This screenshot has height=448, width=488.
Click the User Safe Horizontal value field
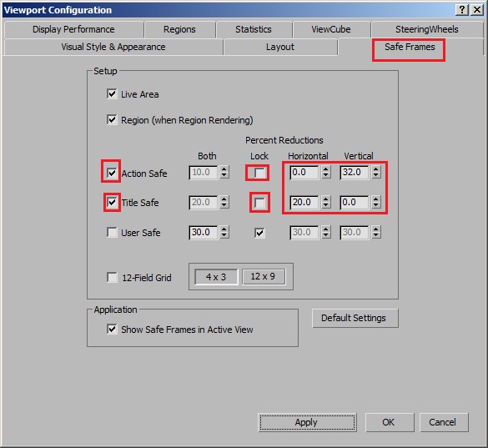tap(304, 233)
